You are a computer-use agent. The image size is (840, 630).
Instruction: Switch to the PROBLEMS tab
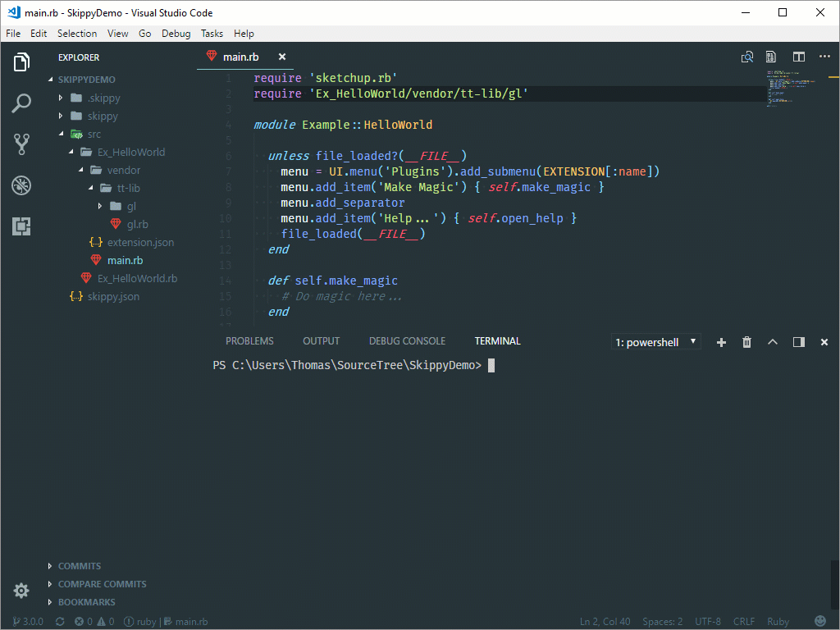[x=249, y=341]
